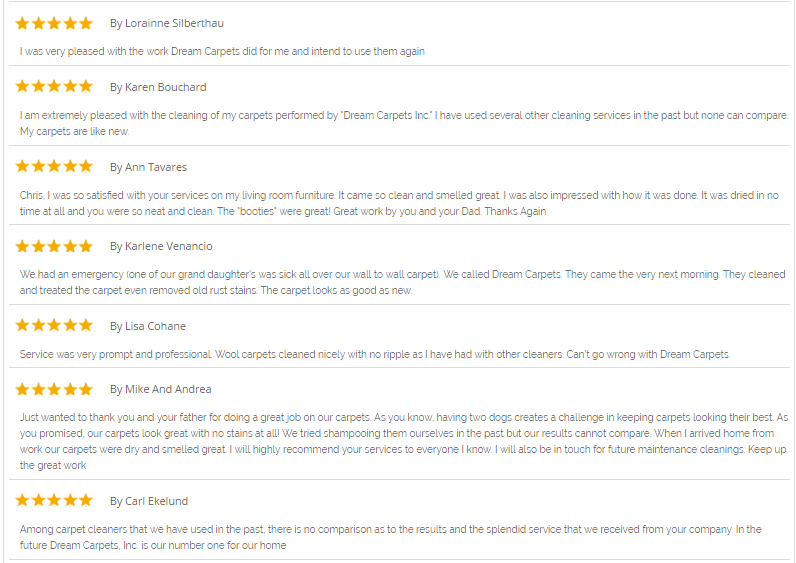The height and width of the screenshot is (563, 796).
Task: Select the Lisa Cohane reviewer name
Action: click(x=148, y=326)
